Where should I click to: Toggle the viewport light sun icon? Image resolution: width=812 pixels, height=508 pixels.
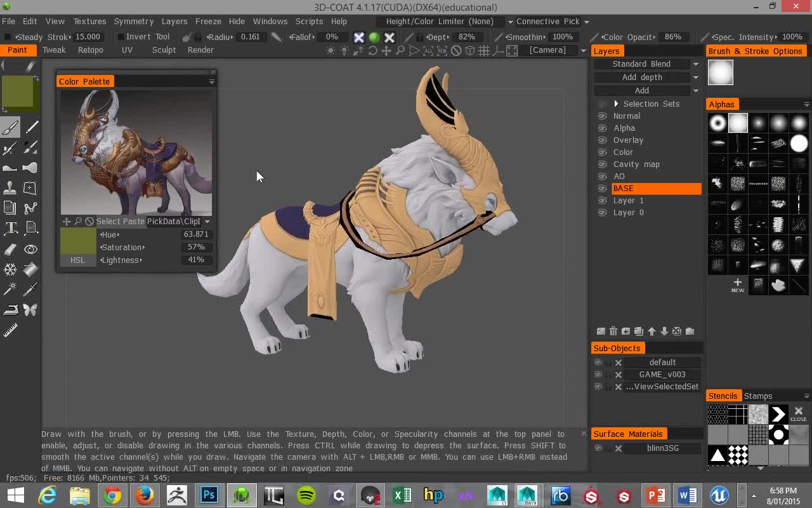click(331, 51)
